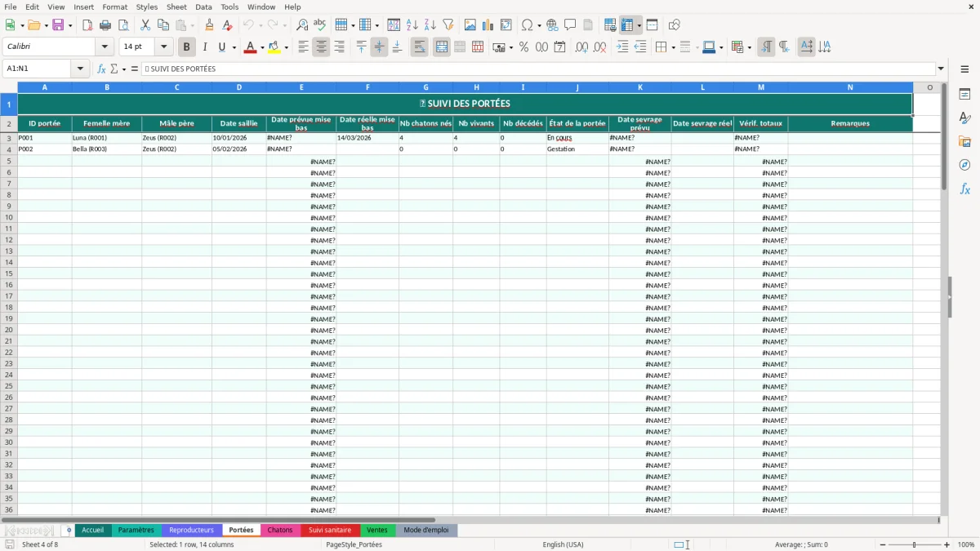Toggle Align Right

coord(340,47)
